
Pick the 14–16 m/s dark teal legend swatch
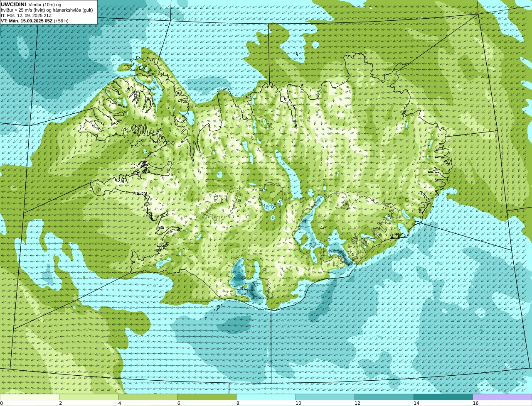click(x=443, y=397)
